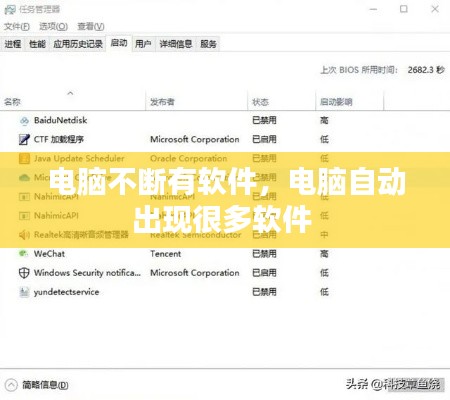
Task: Select the 启动 tab
Action: click(x=119, y=43)
